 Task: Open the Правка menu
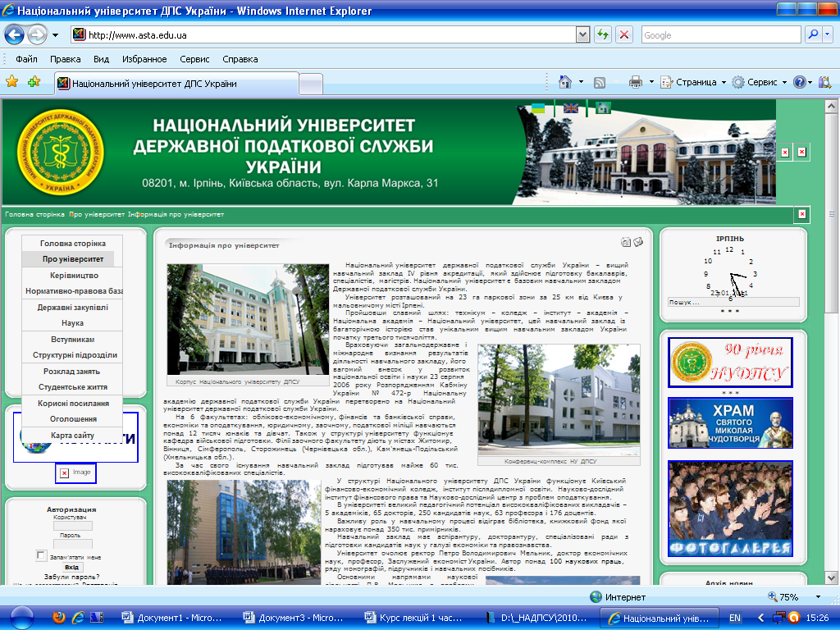(x=66, y=59)
